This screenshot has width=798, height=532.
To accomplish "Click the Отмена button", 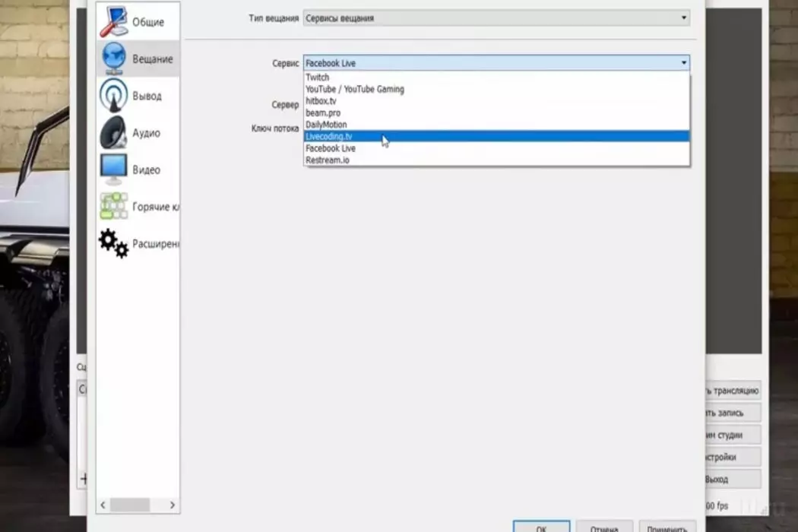I will pos(604,528).
